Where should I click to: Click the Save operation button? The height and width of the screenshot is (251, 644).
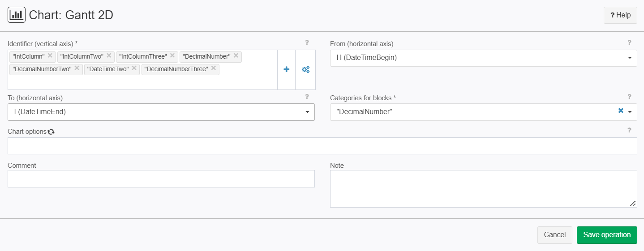tap(607, 235)
